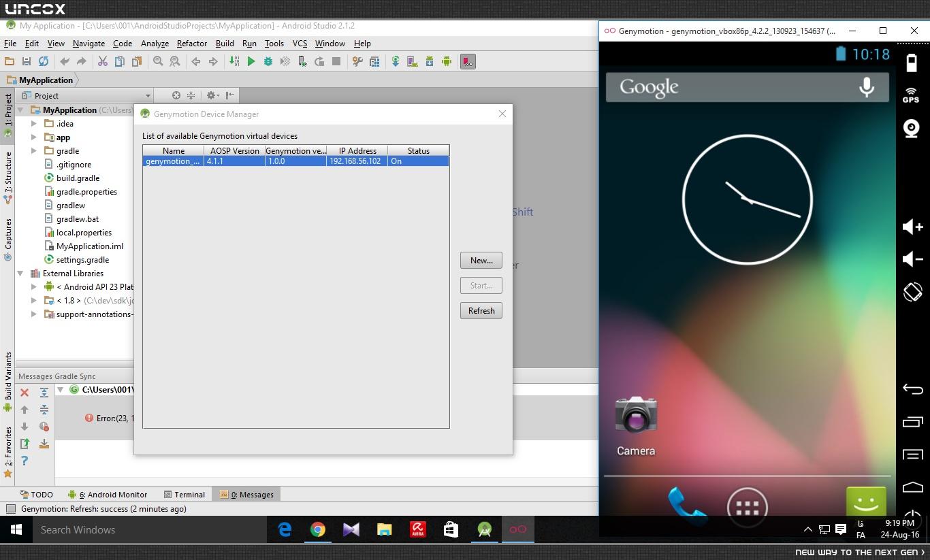Viewport: 930px width, 560px height.
Task: Click the Android home button icon
Action: coord(912,487)
